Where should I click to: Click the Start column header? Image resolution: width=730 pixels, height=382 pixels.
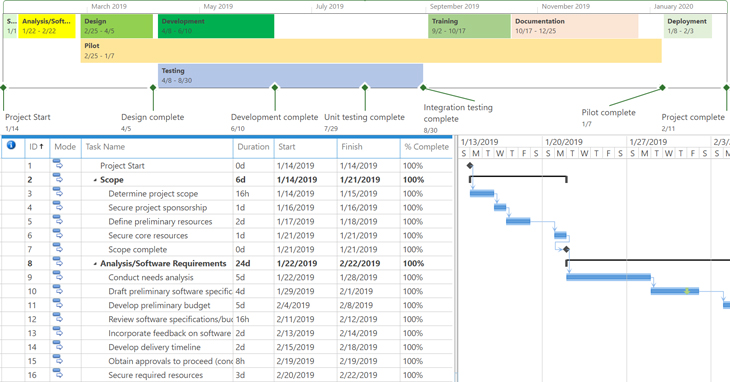point(305,147)
